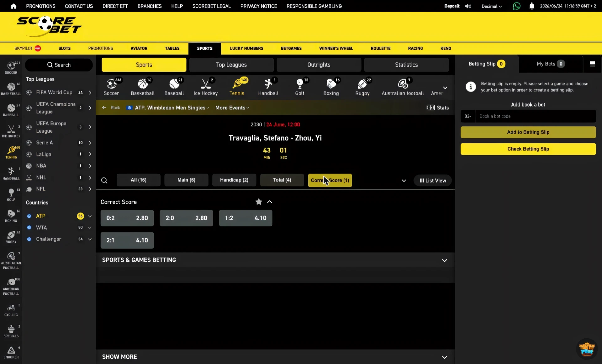This screenshot has width=602, height=364.
Task: Open the Sports tab
Action: pos(144,65)
